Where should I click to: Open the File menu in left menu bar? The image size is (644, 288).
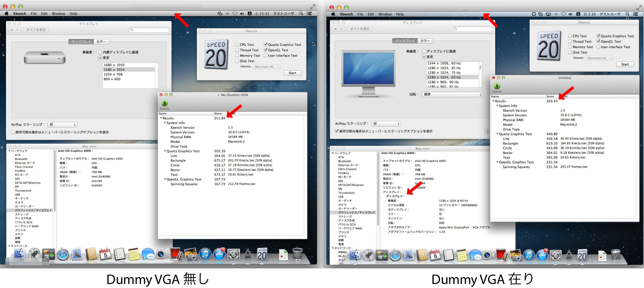pos(33,14)
